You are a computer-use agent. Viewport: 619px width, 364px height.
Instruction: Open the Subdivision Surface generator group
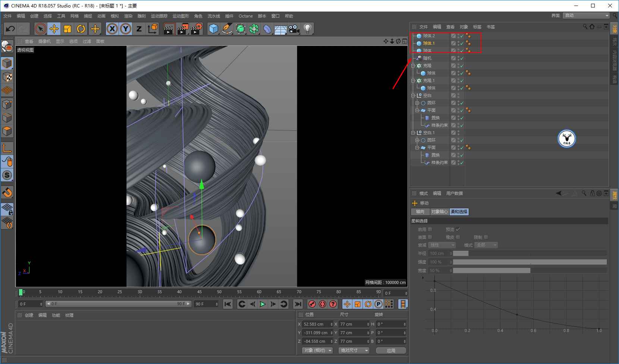(x=241, y=29)
